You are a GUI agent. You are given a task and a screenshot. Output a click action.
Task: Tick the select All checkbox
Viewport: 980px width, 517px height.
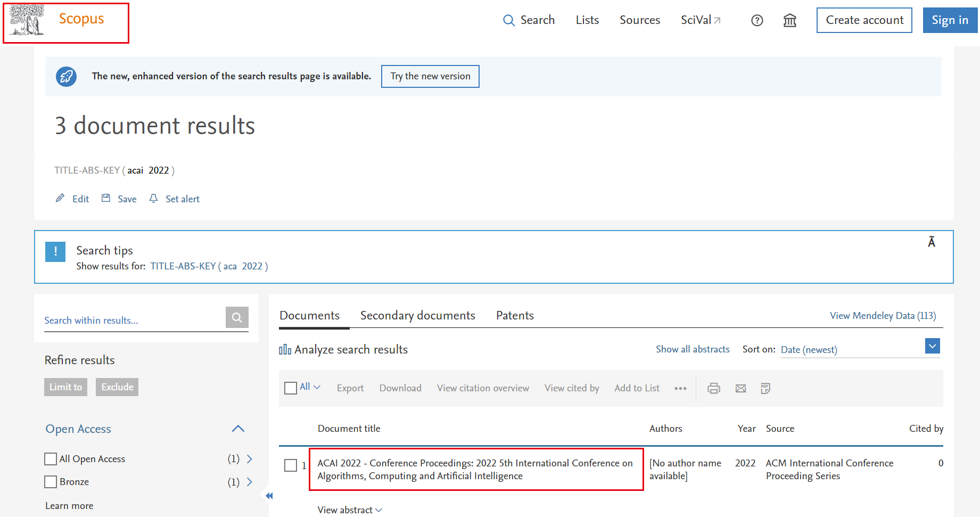[291, 388]
